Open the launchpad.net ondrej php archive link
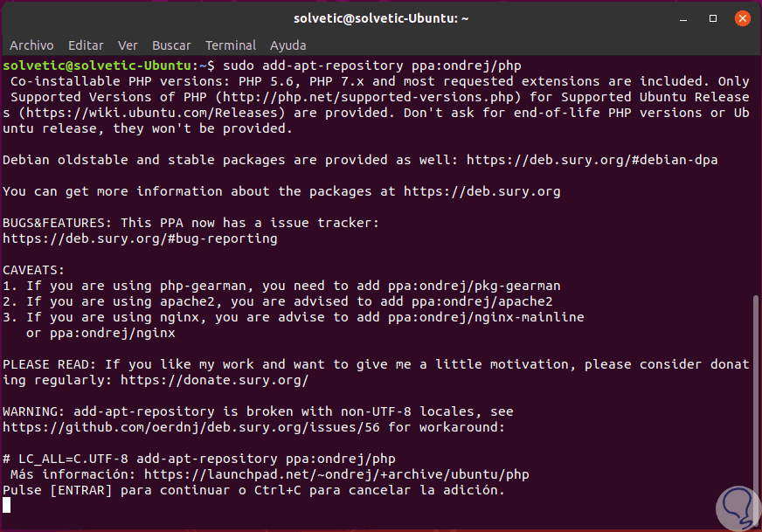The image size is (762, 532). click(336, 474)
